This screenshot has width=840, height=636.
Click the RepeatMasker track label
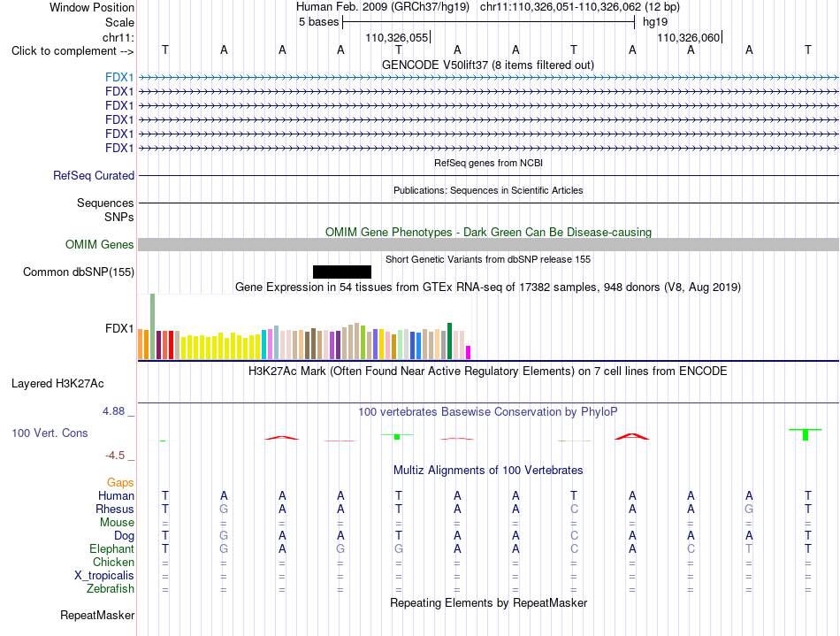pos(97,615)
